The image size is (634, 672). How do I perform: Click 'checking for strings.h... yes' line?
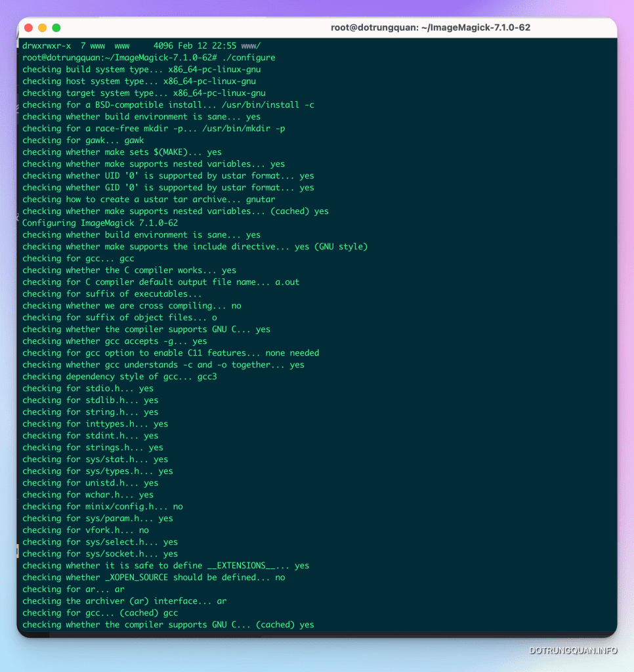[93, 448]
